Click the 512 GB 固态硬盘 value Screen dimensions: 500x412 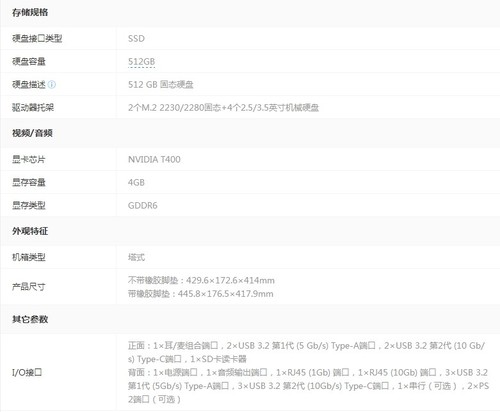161,85
